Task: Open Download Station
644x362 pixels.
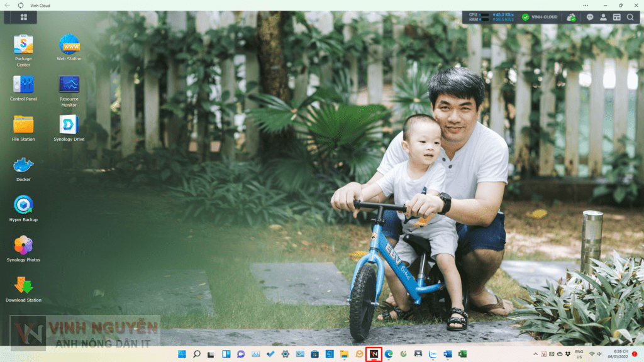Action: click(x=23, y=286)
